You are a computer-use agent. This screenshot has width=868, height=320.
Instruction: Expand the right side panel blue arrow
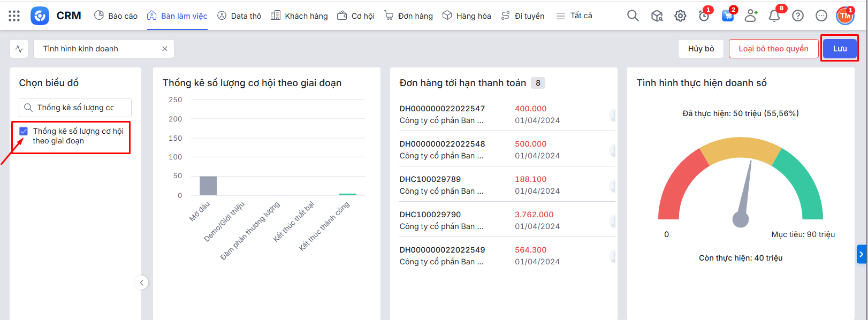click(x=861, y=254)
